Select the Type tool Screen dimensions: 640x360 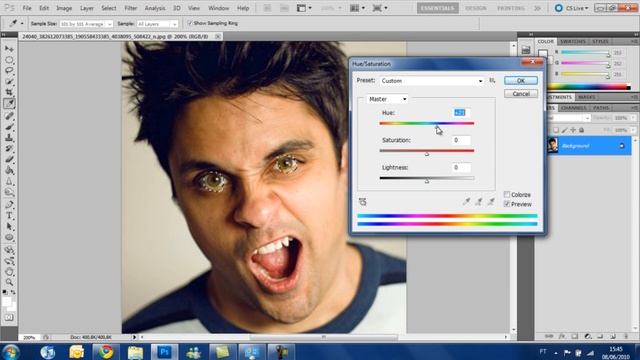9,216
